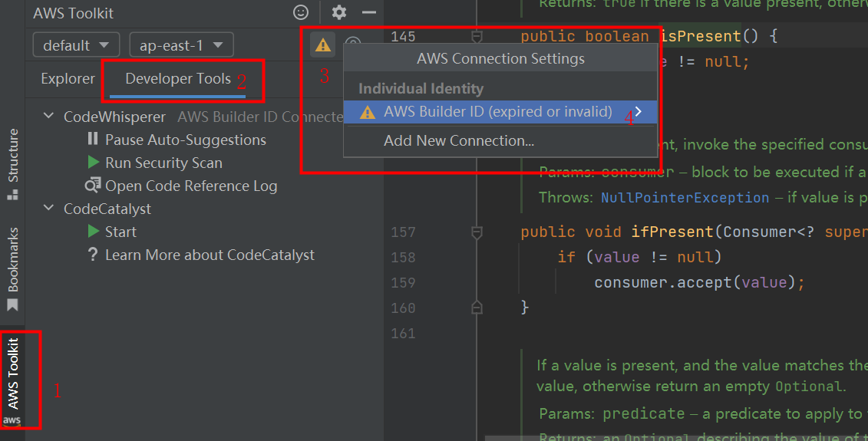Viewport: 868px width, 441px height.
Task: Switch to the Explorer tab
Action: (68, 79)
